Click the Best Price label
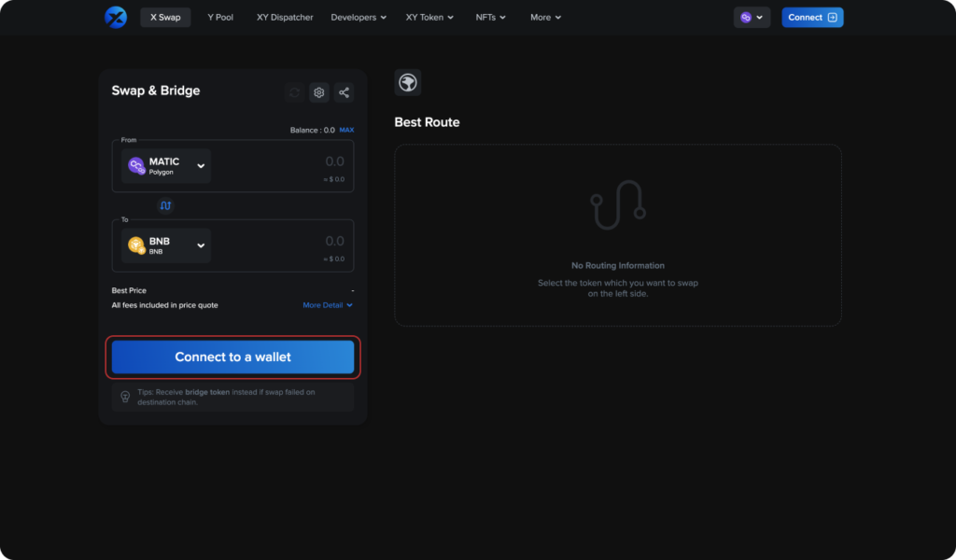The height and width of the screenshot is (560, 956). 129,290
